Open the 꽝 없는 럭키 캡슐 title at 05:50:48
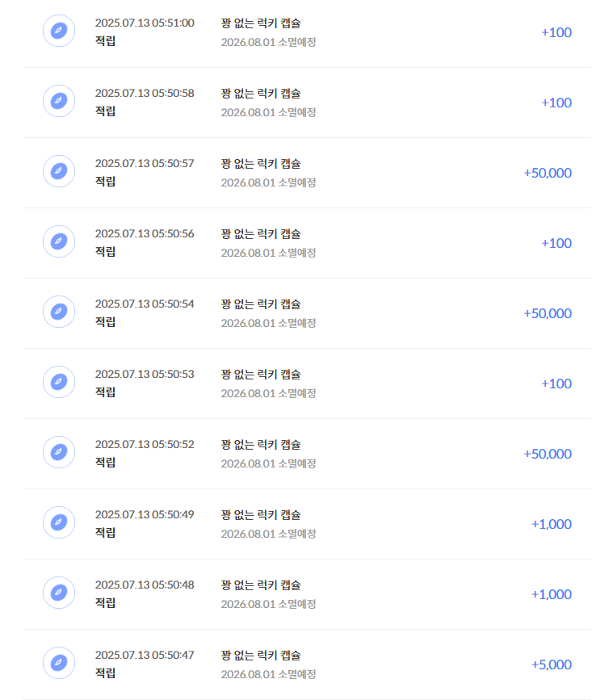 pyautogui.click(x=261, y=585)
